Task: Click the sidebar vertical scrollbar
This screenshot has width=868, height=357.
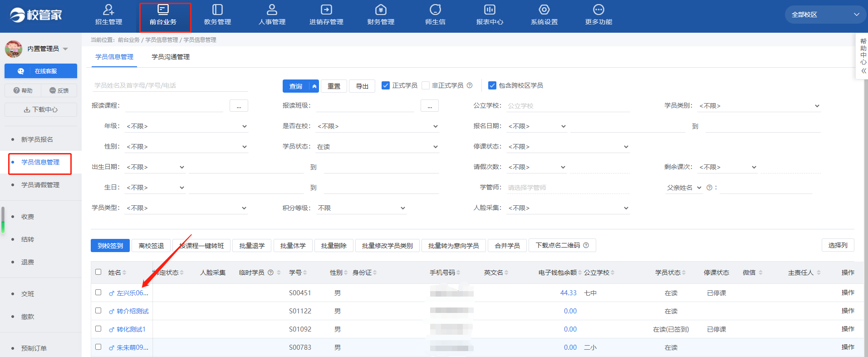Action: pyautogui.click(x=3, y=220)
